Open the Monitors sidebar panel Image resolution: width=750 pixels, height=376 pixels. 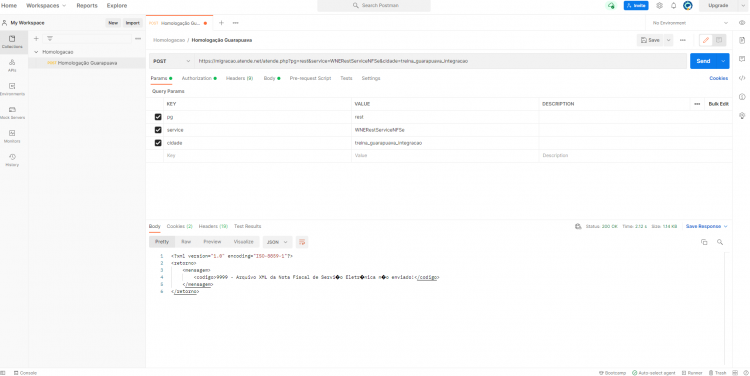click(12, 136)
